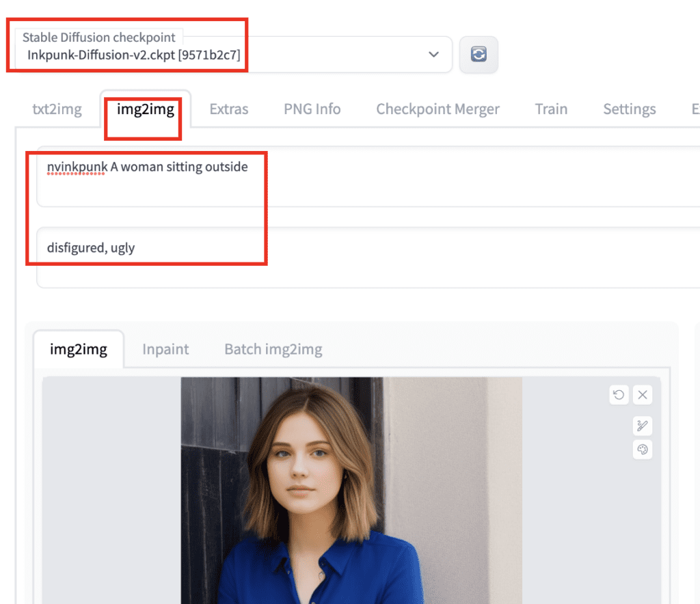Expand the Stable Diffusion checkpoint dropdown arrow

[x=433, y=55]
